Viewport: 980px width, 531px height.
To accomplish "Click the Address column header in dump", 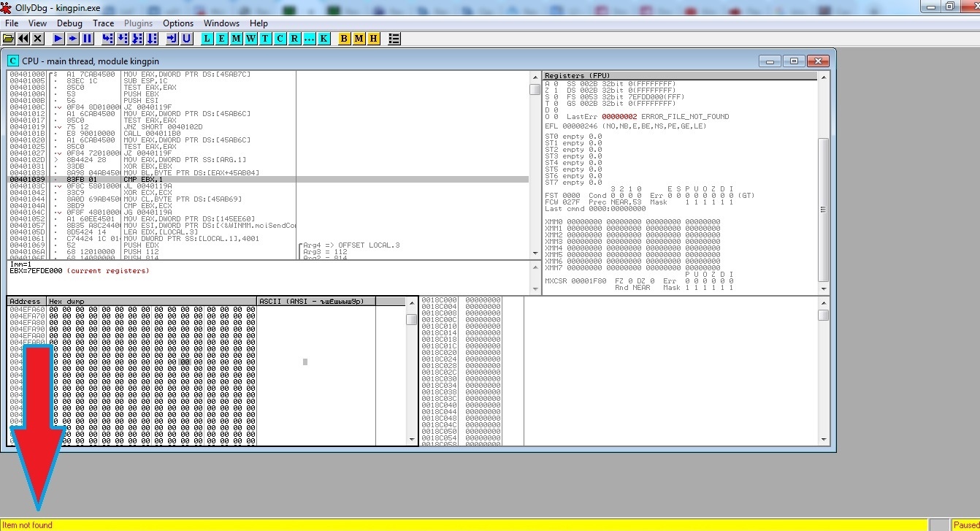I will pyautogui.click(x=26, y=301).
